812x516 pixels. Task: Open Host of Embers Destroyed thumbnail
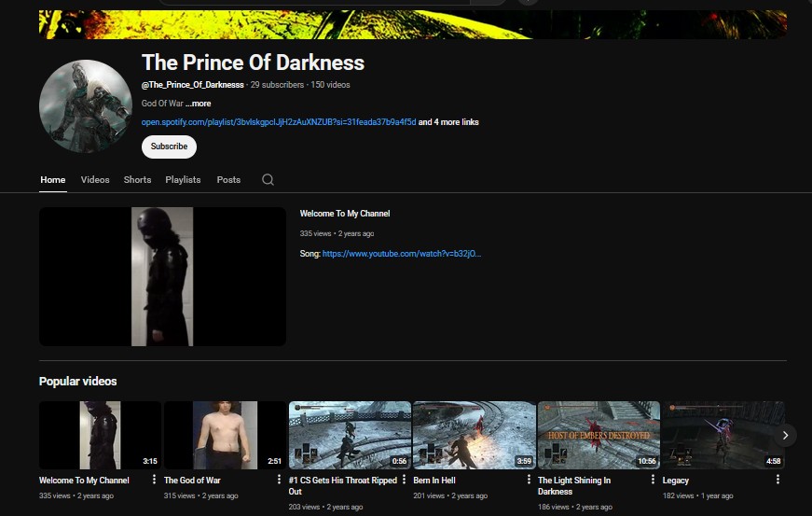[x=599, y=435]
